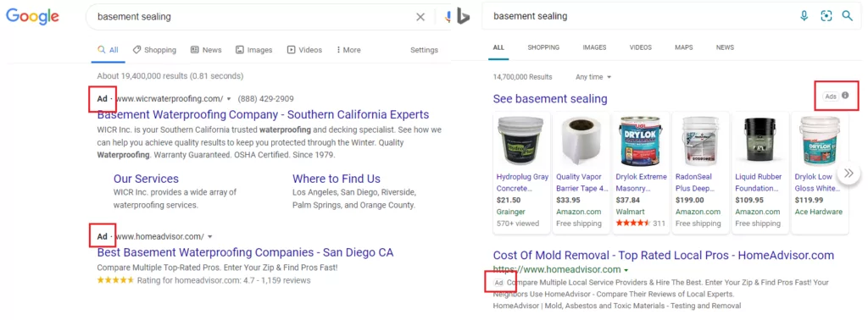Click the Grainger seller name

click(510, 212)
